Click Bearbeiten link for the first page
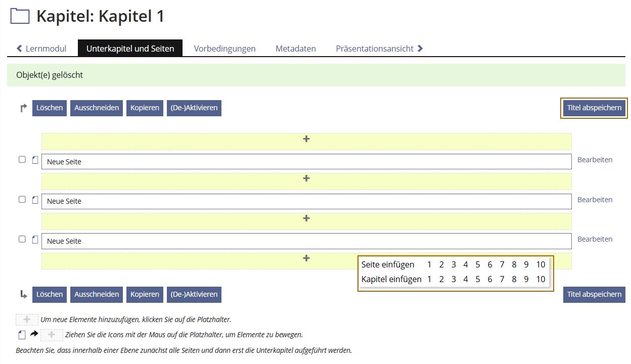 point(595,160)
